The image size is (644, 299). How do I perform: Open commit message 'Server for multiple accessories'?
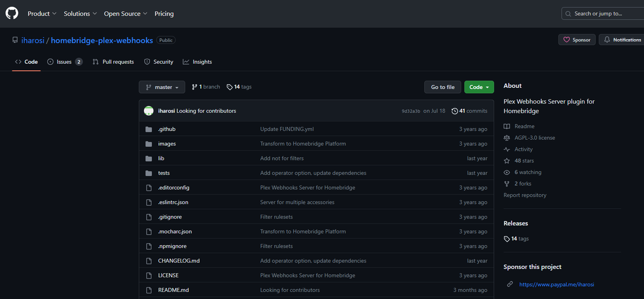(x=297, y=203)
